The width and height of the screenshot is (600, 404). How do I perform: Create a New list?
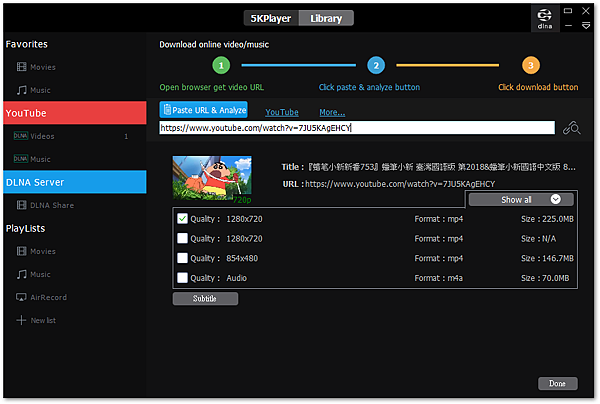43,321
